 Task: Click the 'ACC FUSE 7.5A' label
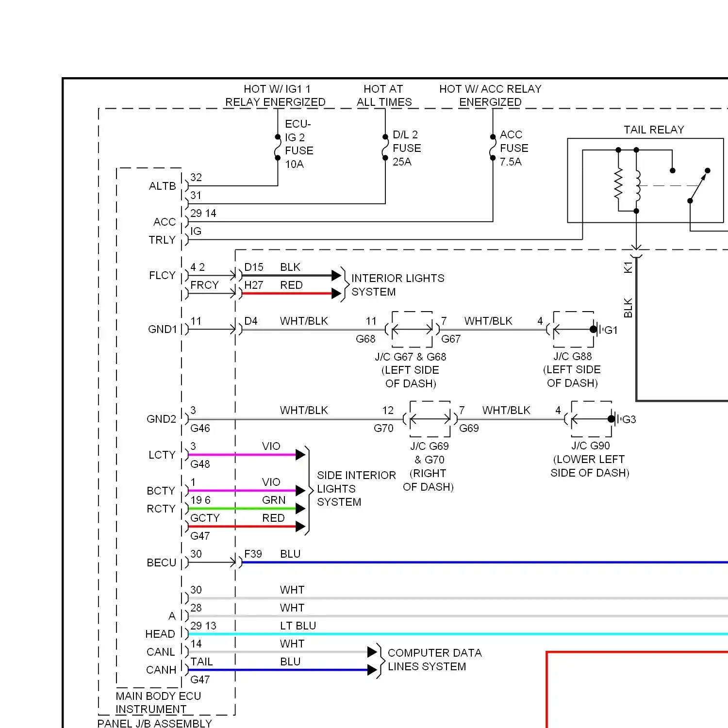(514, 148)
